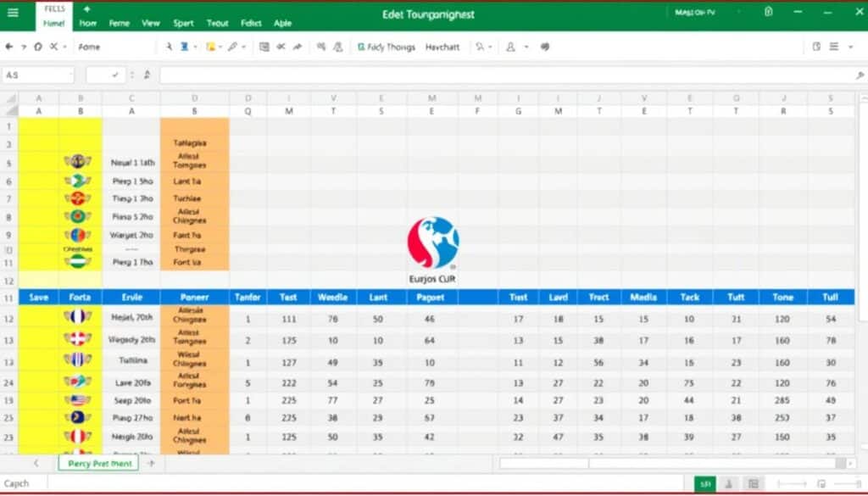Add a new sheet with the plus button
This screenshot has width=868, height=496.
[x=151, y=463]
